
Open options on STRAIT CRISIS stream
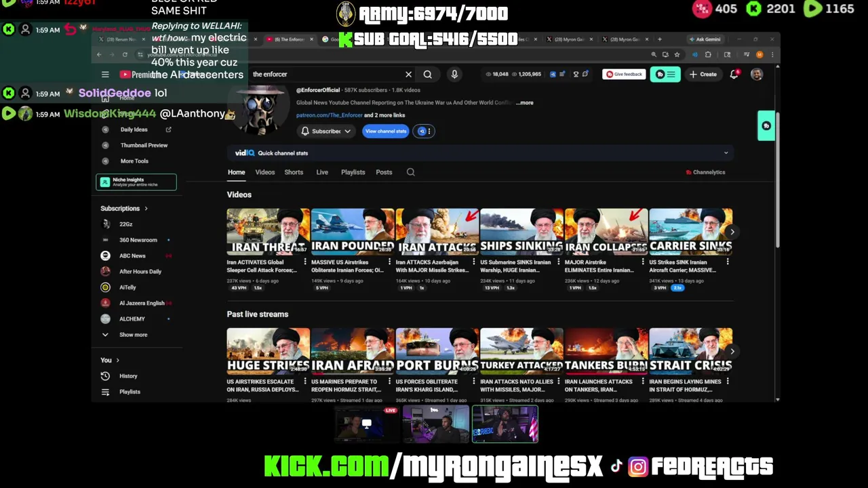coord(728,382)
